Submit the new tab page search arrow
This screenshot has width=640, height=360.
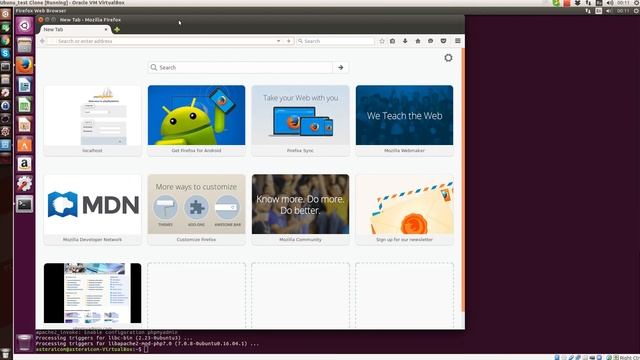click(x=340, y=67)
